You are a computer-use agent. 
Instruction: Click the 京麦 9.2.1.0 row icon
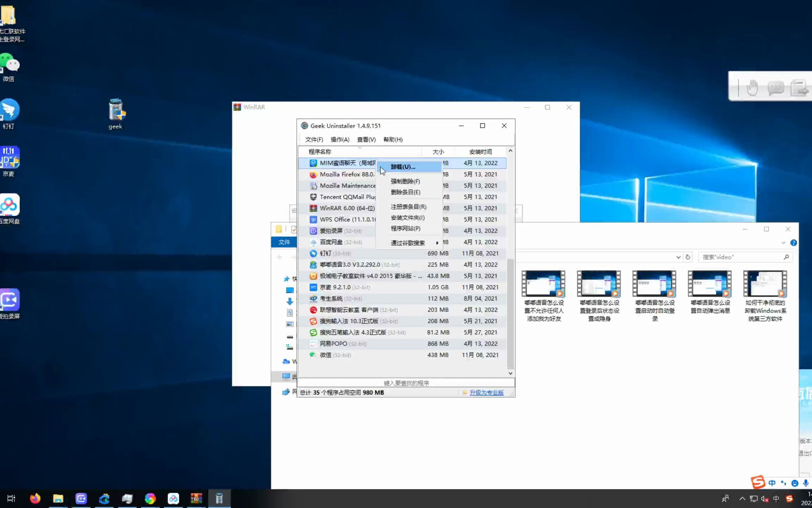point(313,288)
